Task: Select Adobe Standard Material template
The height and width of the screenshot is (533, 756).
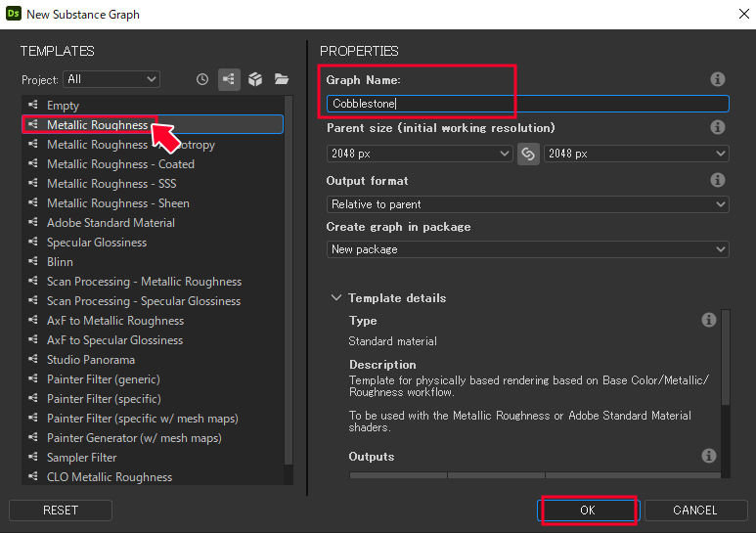Action: 153,223
